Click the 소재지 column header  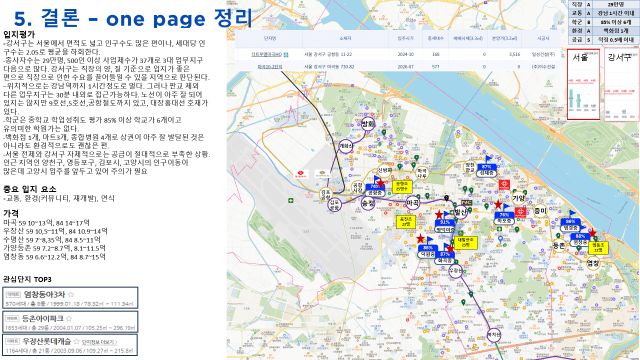tap(345, 38)
